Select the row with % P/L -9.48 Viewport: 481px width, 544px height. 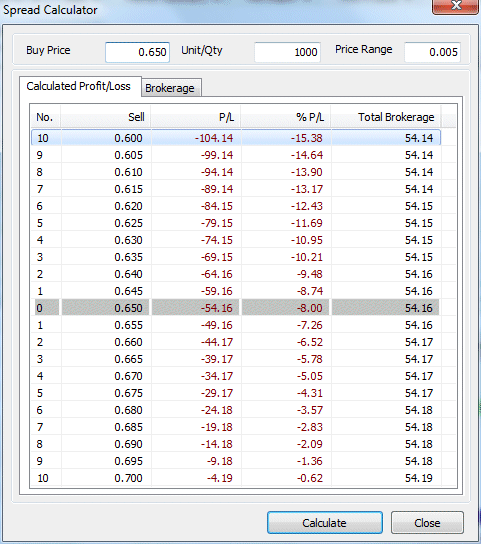pos(236,274)
